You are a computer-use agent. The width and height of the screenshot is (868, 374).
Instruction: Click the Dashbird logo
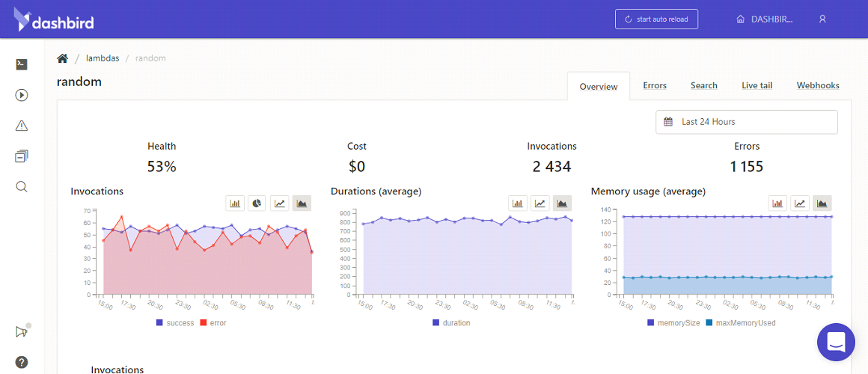pos(54,19)
